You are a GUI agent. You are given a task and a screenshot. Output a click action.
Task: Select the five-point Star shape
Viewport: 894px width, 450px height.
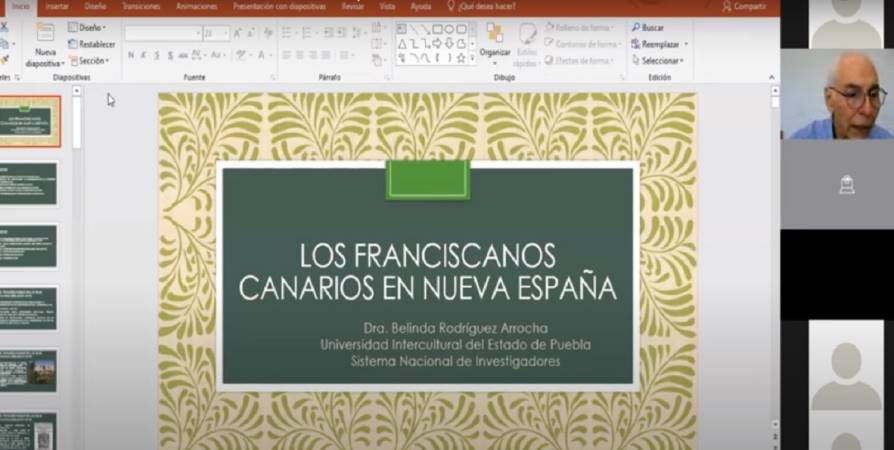tap(461, 58)
